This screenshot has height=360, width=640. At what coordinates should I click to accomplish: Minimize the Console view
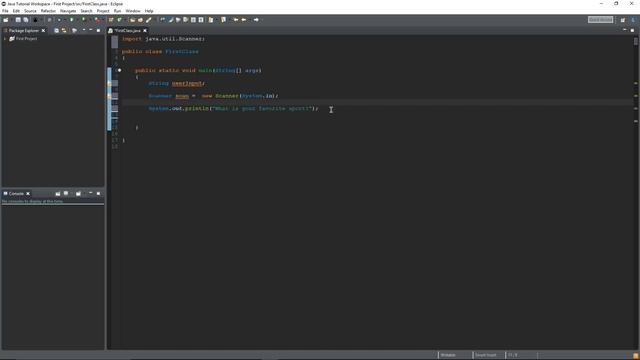click(91, 193)
